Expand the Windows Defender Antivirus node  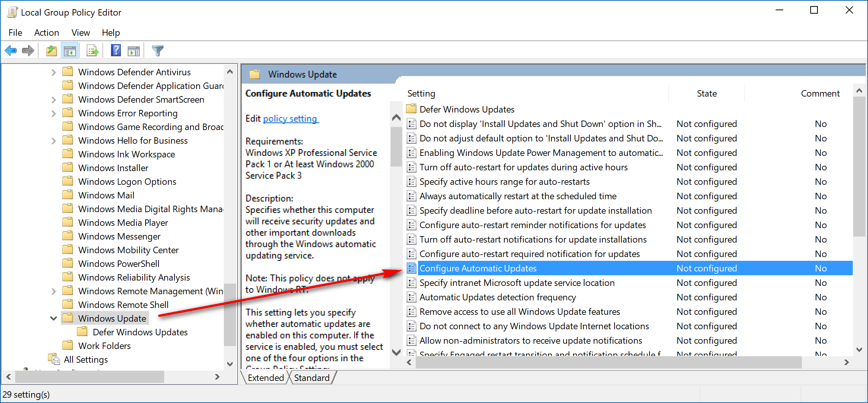(x=54, y=72)
